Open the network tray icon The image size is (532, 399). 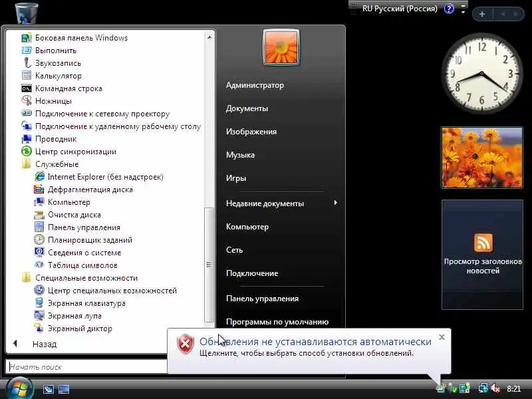click(x=483, y=388)
